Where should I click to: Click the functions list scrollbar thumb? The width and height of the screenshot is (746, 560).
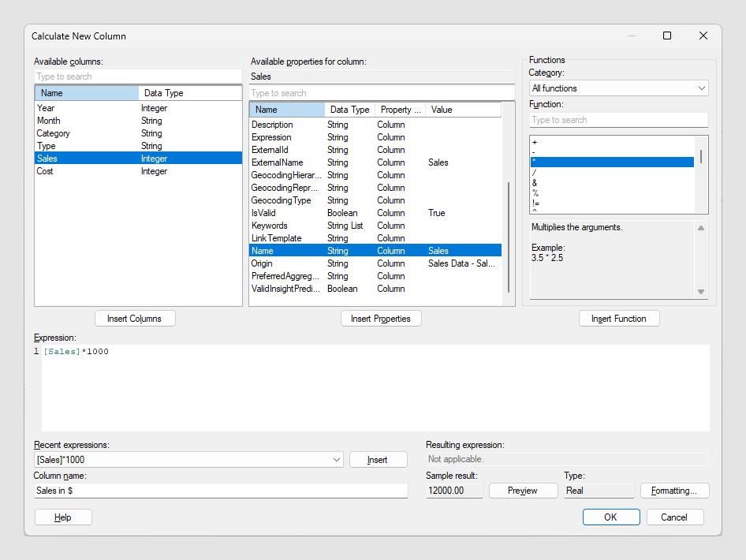click(701, 156)
